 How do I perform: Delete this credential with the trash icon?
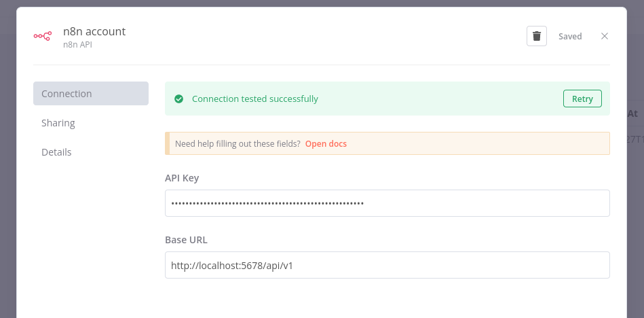[537, 36]
